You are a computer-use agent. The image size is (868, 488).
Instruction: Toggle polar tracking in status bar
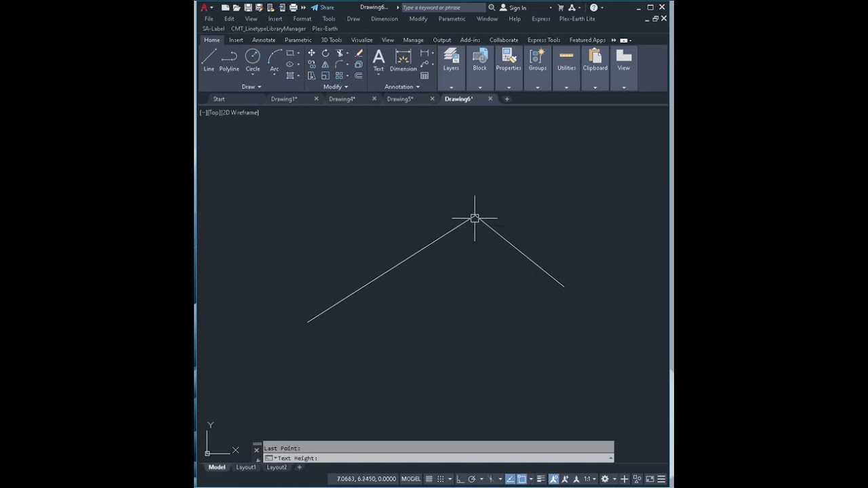click(x=472, y=479)
